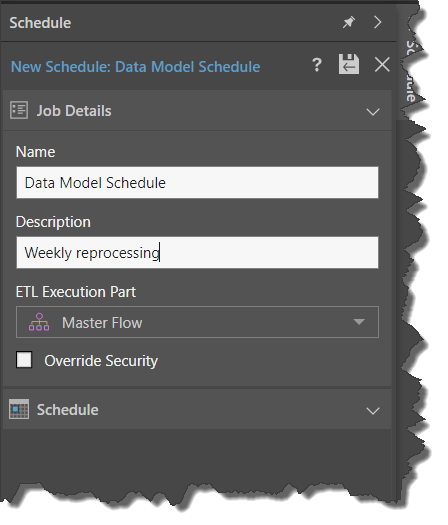The height and width of the screenshot is (525, 448).
Task: Pin the Schedule panel
Action: click(x=349, y=23)
